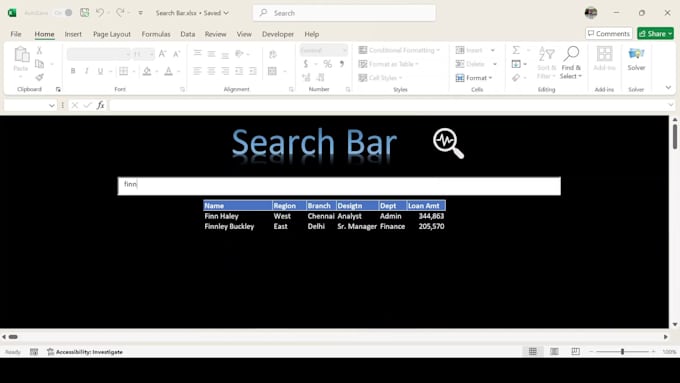Launch the Solver tool

click(636, 59)
